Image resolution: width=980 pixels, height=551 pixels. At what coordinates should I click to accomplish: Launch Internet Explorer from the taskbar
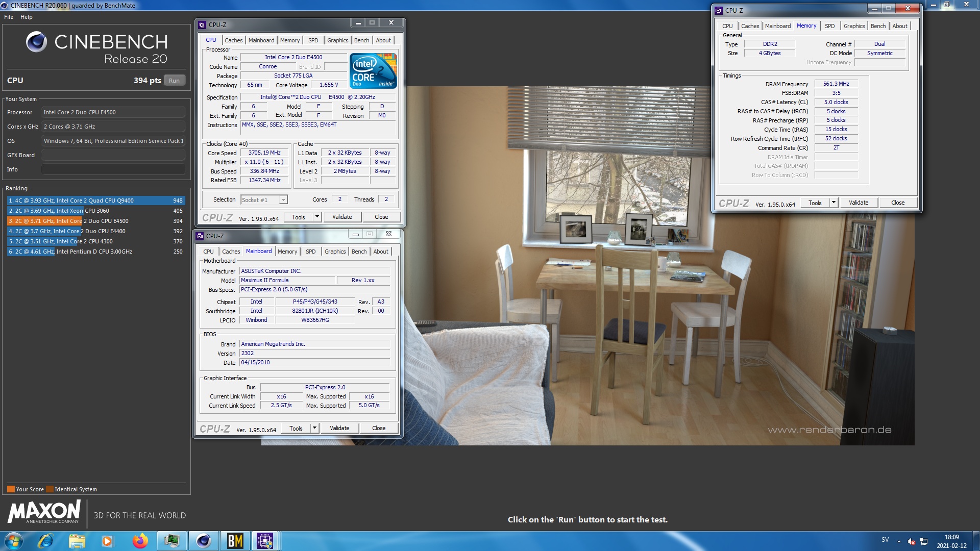[46, 541]
